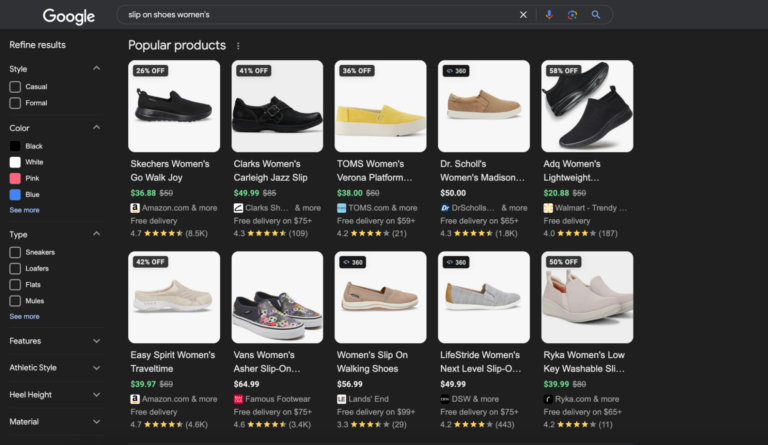Click the DrScholls store icon
This screenshot has width=768, height=445.
tap(445, 208)
